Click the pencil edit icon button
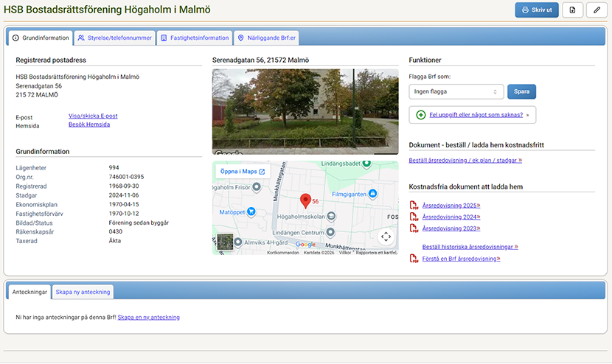This screenshot has width=612, height=364. click(597, 10)
